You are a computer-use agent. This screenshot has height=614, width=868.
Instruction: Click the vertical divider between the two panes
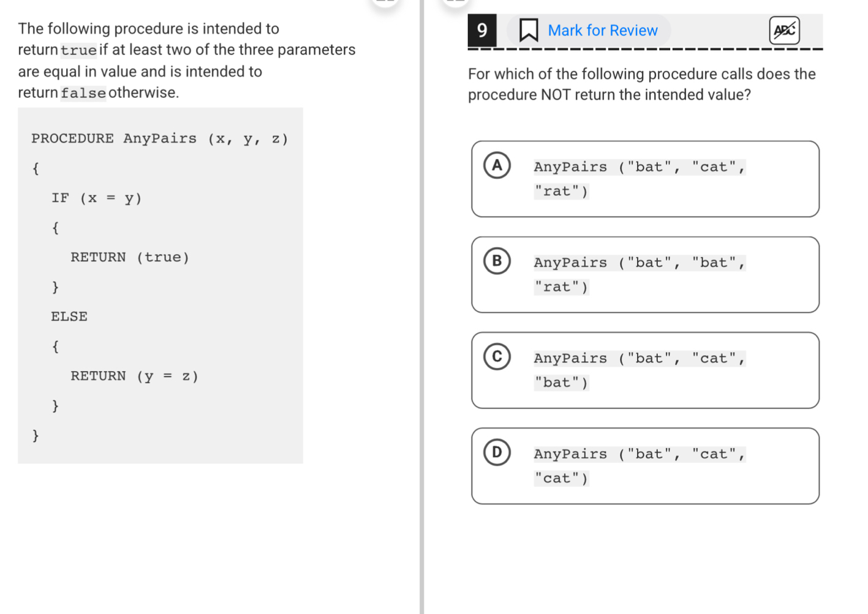click(x=421, y=306)
